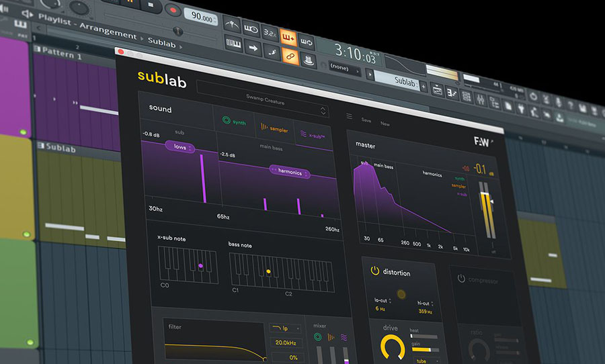This screenshot has width=605, height=364.
Task: Open the Swamp Creature preset arrows
Action: click(x=323, y=111)
